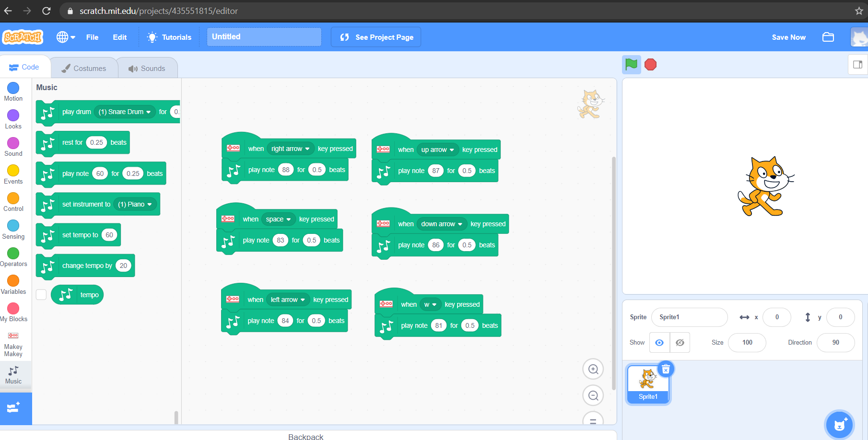The height and width of the screenshot is (440, 868).
Task: Open the Tutorials library
Action: [x=169, y=37]
